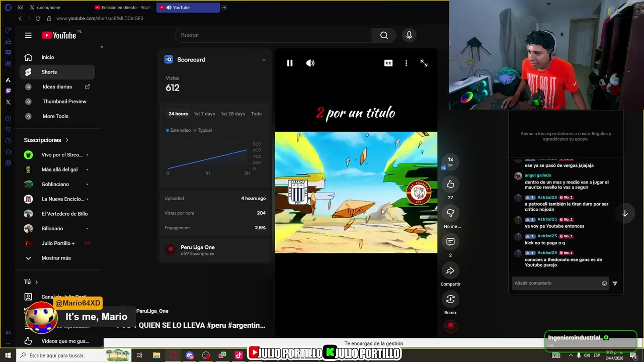Open El Vertedero de Billo subscription

point(57,214)
